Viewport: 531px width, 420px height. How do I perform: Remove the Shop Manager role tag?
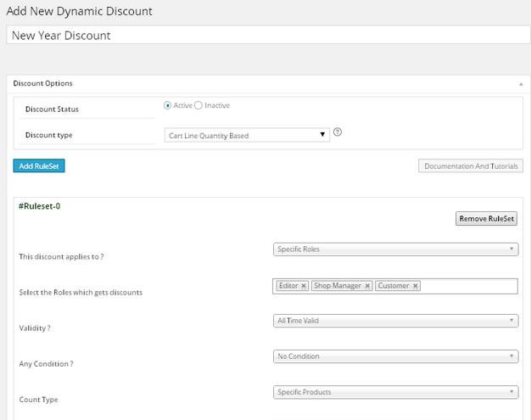pyautogui.click(x=367, y=286)
